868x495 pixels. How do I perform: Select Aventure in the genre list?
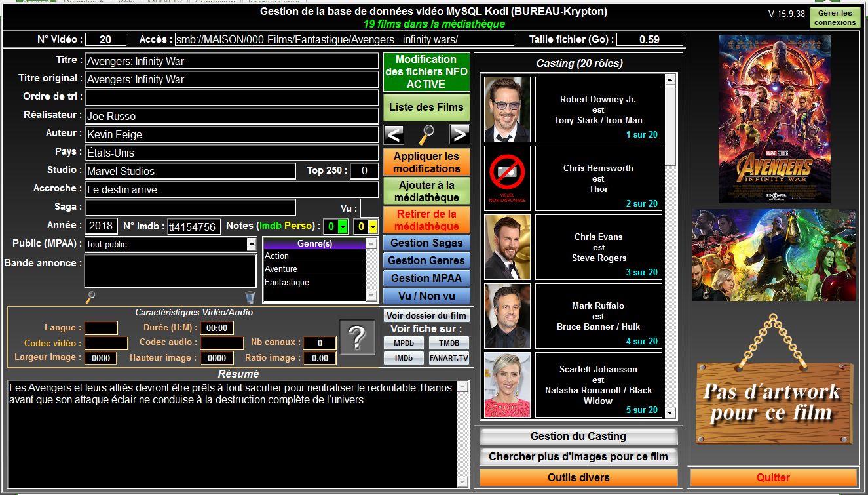[x=314, y=269]
